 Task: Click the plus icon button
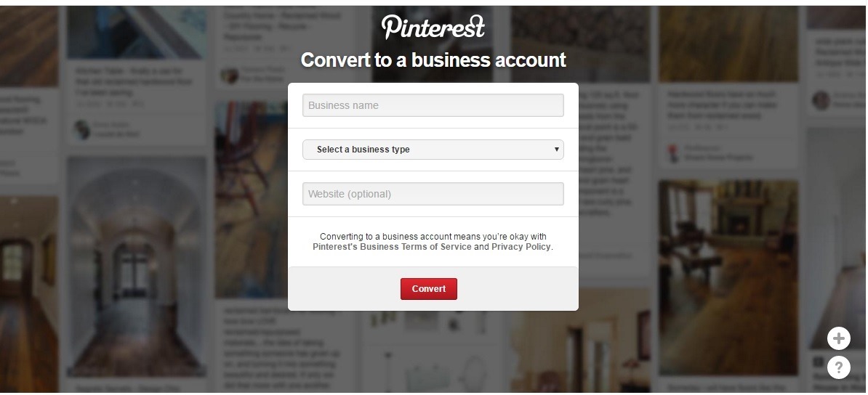(838, 338)
